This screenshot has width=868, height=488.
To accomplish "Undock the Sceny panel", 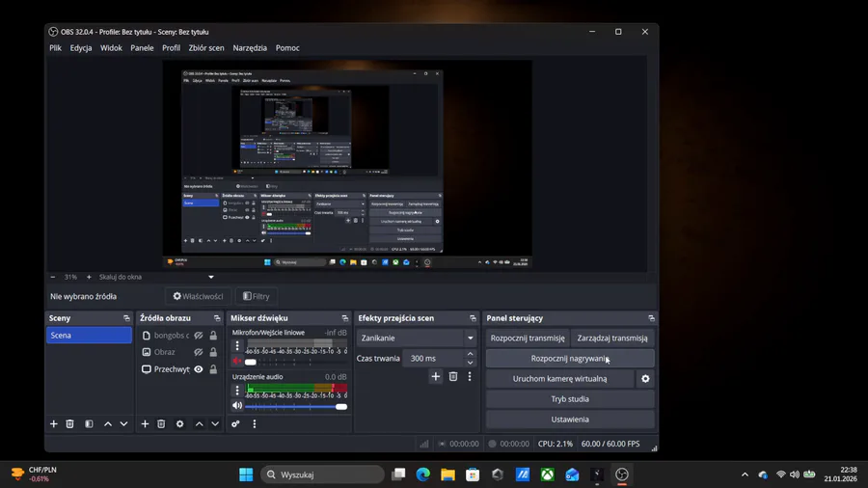I will click(126, 318).
